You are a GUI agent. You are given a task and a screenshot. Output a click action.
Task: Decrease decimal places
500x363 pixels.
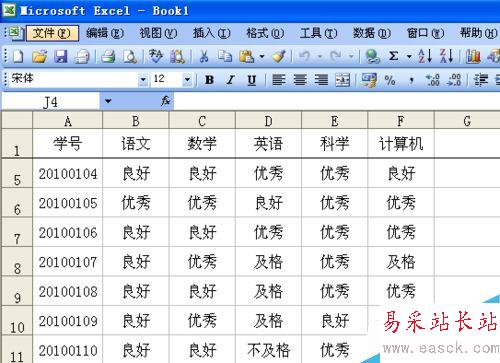click(454, 80)
